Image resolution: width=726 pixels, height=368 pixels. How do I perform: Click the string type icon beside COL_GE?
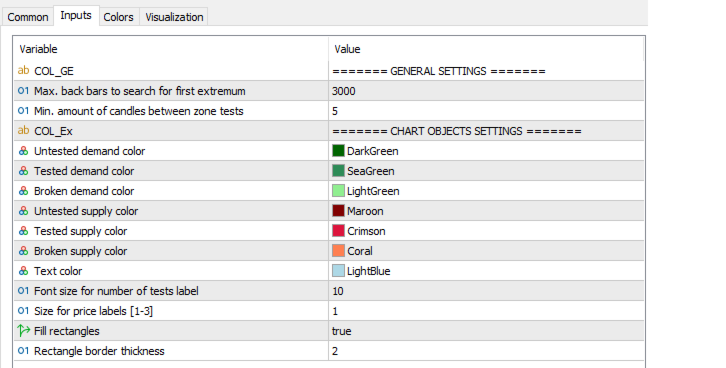click(x=23, y=70)
